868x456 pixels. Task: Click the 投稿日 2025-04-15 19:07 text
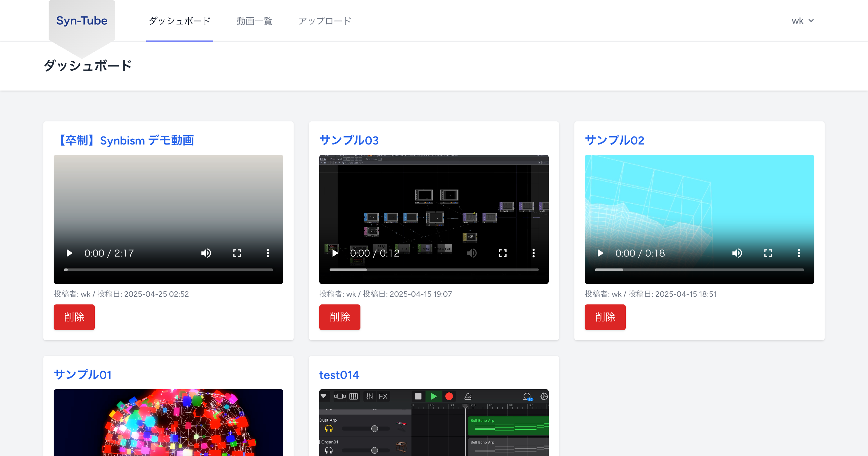[407, 294]
